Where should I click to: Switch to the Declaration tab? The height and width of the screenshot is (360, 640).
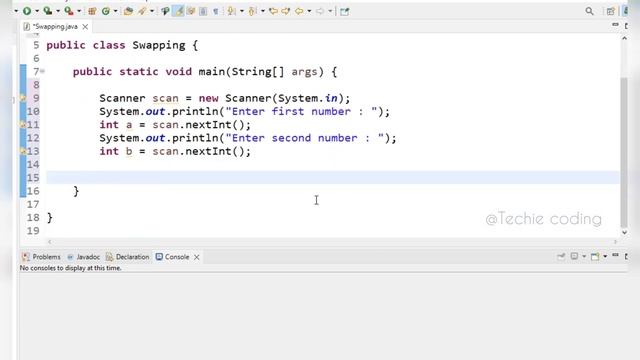point(127,257)
